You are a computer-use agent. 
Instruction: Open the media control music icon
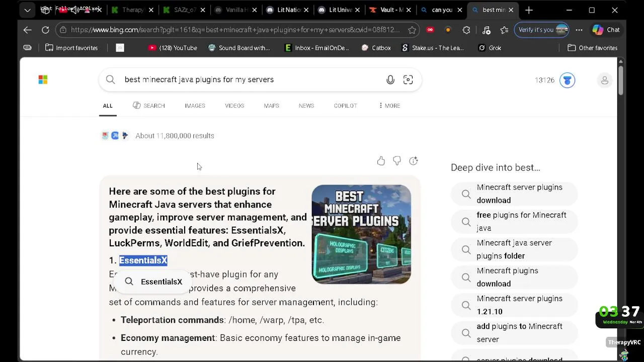click(486, 30)
